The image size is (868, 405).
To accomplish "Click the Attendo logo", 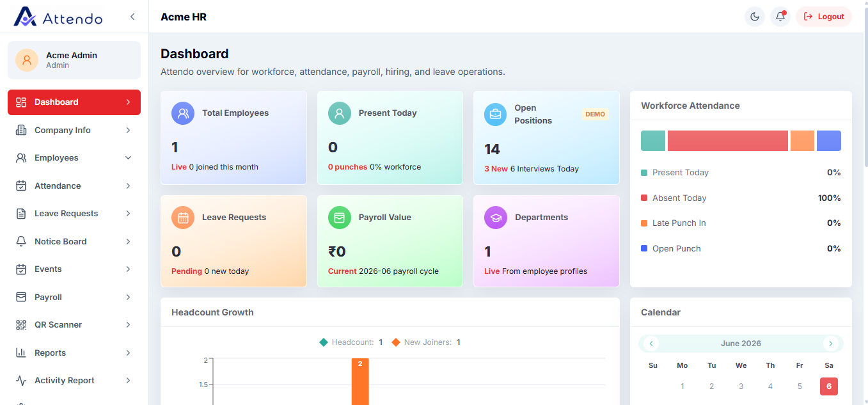I will click(58, 17).
